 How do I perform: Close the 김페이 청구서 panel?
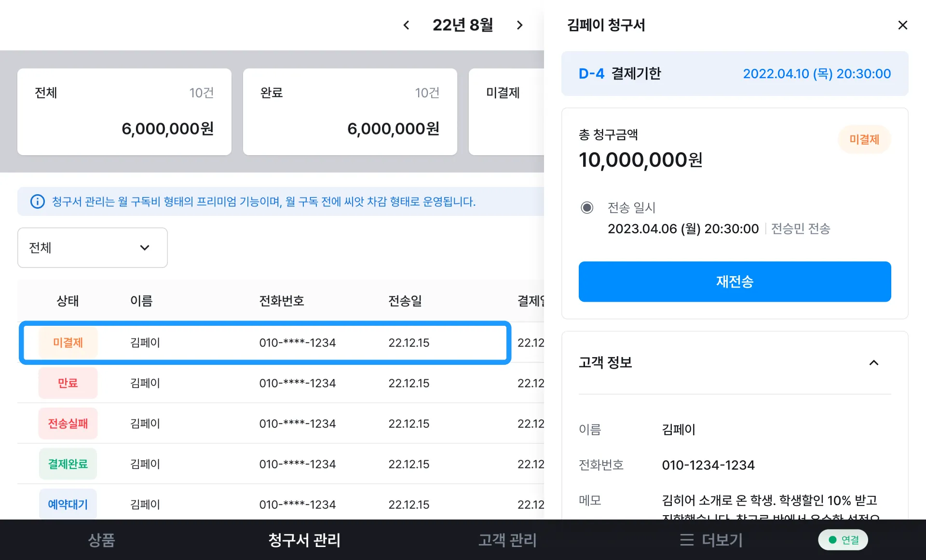point(902,25)
